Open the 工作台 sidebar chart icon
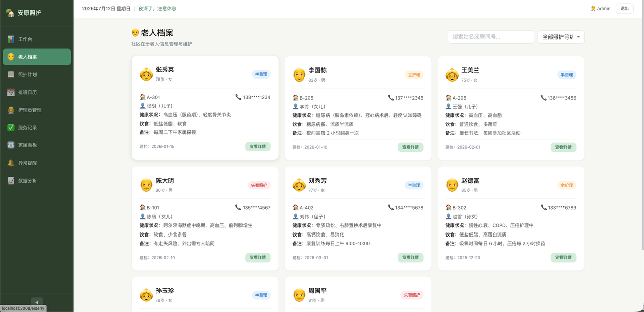644x312 pixels. click(x=11, y=39)
